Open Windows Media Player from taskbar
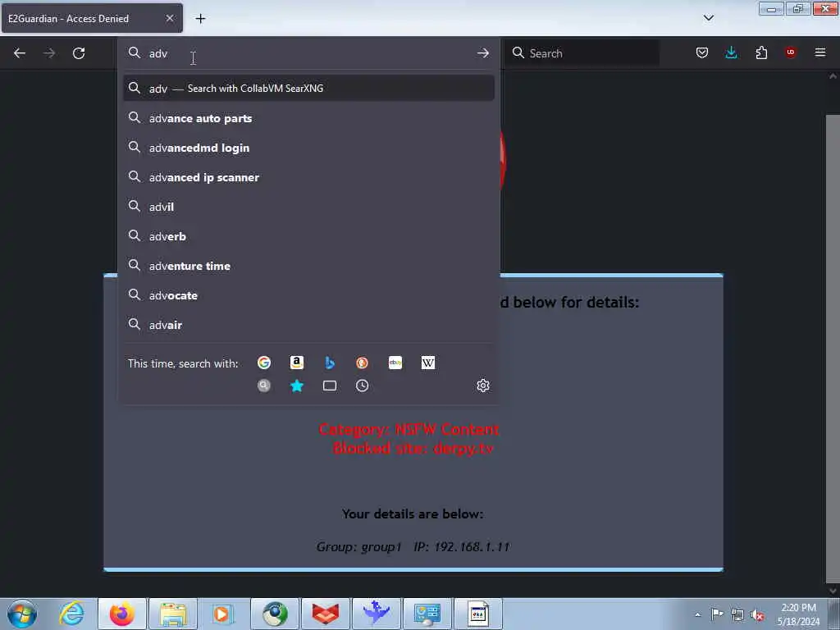The height and width of the screenshot is (630, 840). 221,614
